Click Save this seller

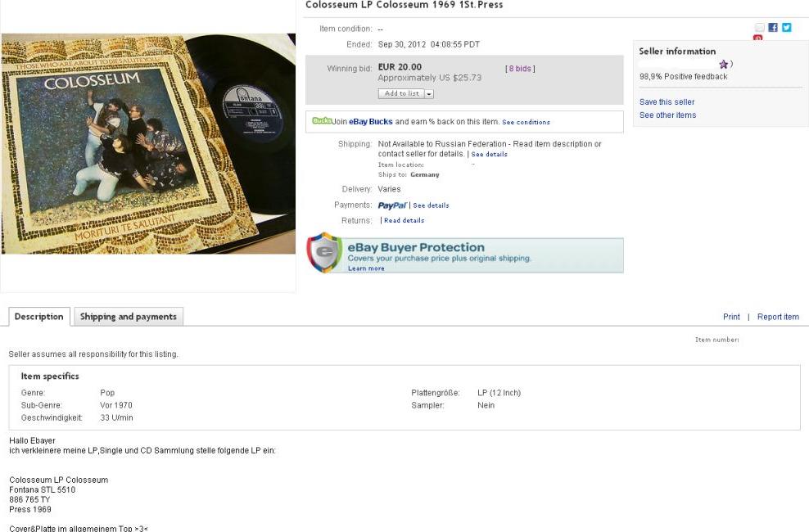click(x=667, y=102)
